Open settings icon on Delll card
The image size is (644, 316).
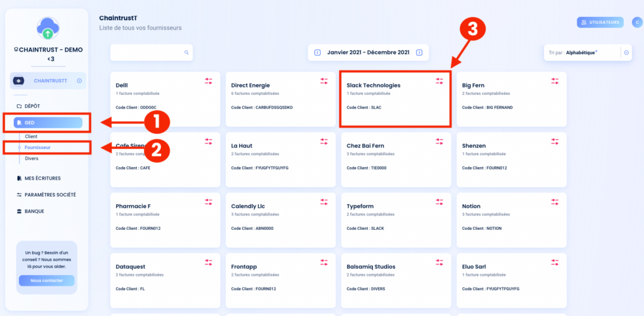click(209, 81)
